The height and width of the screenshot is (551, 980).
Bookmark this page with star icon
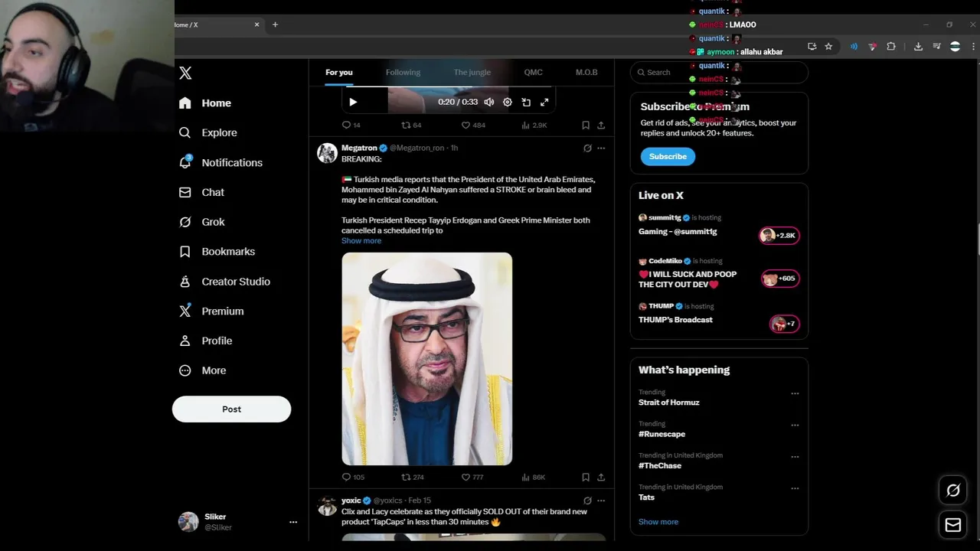[x=828, y=47]
